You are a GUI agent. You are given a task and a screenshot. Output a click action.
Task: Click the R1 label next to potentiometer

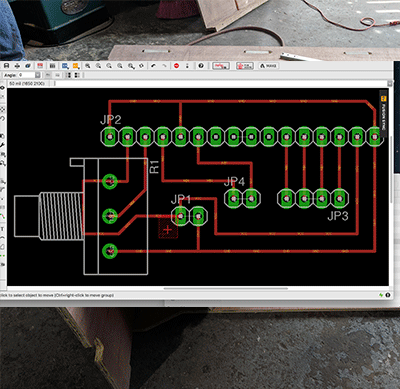point(154,166)
